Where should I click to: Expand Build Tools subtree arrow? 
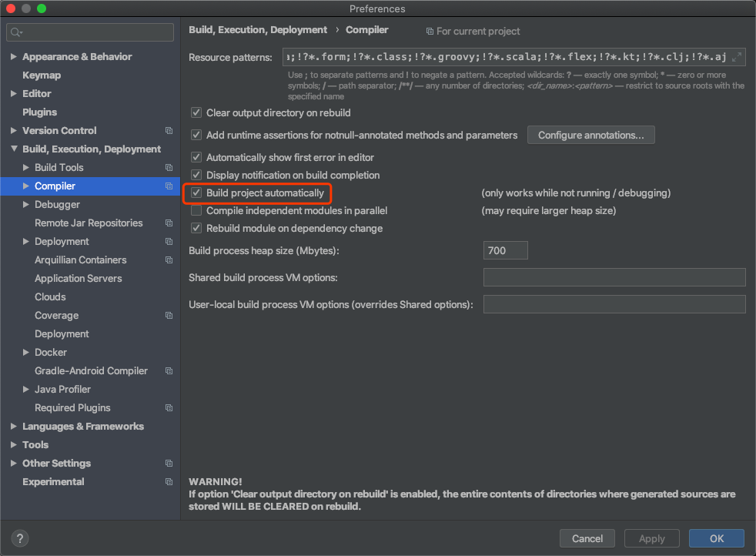26,167
